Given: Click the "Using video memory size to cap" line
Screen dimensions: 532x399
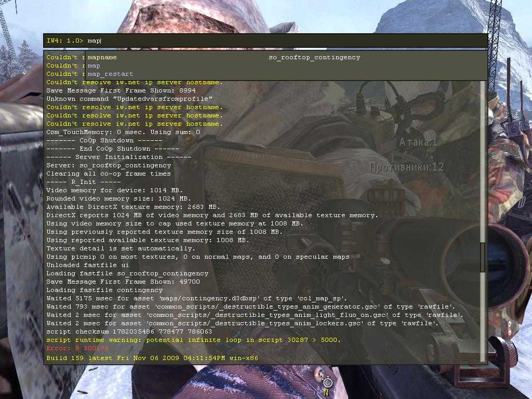Looking at the screenshot, I should [175, 223].
